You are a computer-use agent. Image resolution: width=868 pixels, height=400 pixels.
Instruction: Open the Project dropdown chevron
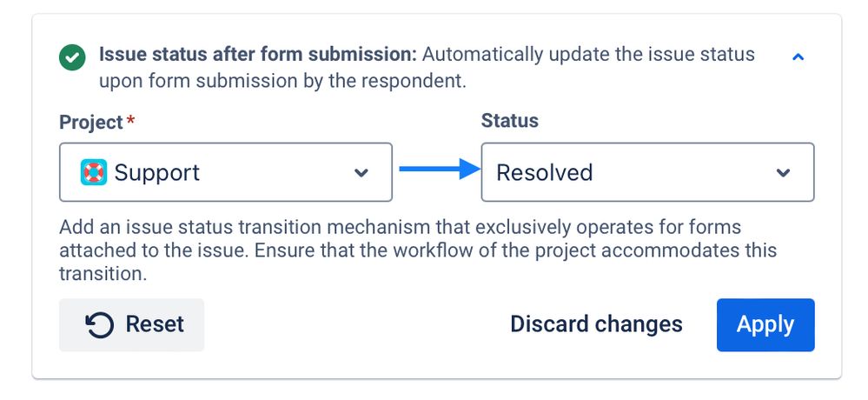point(361,173)
